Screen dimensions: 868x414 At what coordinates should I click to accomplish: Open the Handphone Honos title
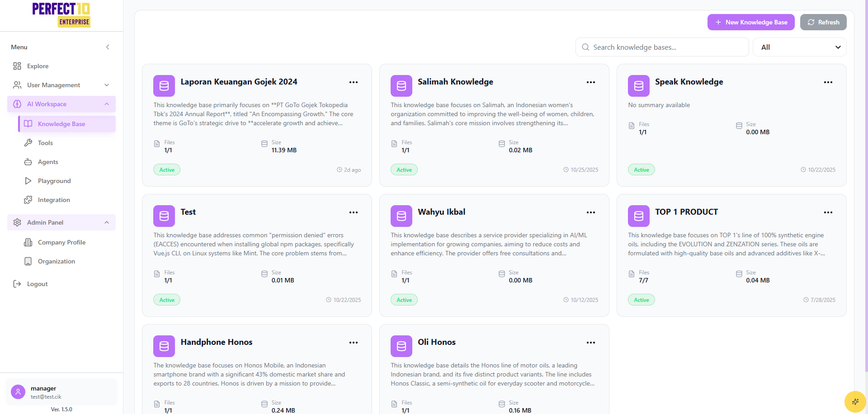tap(217, 342)
